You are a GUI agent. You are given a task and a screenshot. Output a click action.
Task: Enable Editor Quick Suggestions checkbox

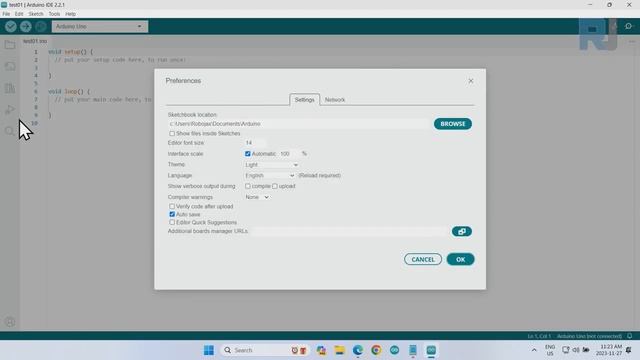pos(172,222)
